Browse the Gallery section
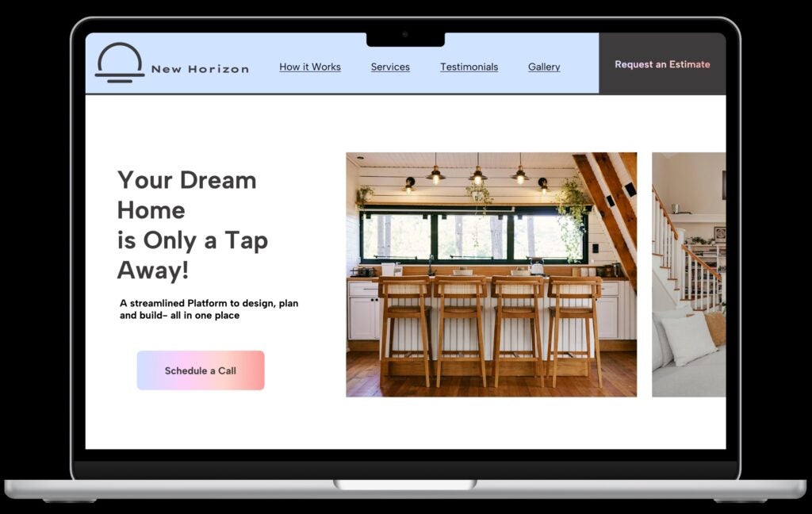Image resolution: width=812 pixels, height=514 pixels. [543, 67]
